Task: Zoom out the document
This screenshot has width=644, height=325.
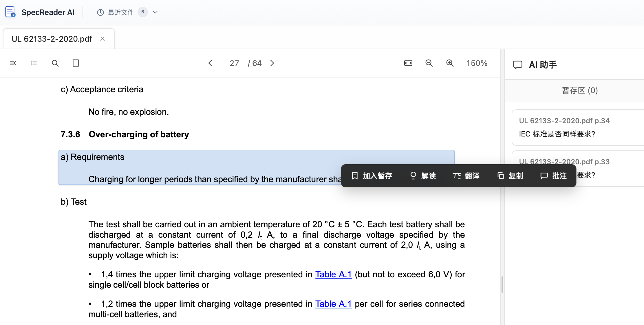Action: click(x=429, y=63)
